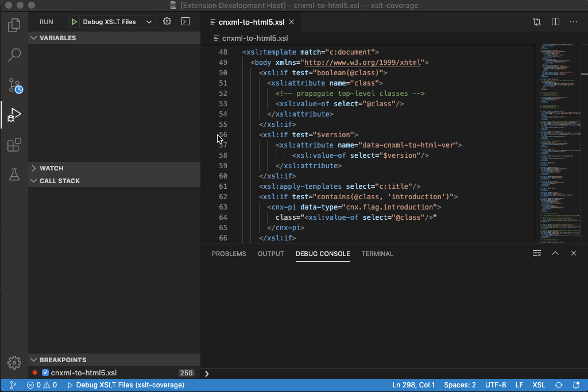Clear the debug console output
This screenshot has height=392, width=588.
537,253
